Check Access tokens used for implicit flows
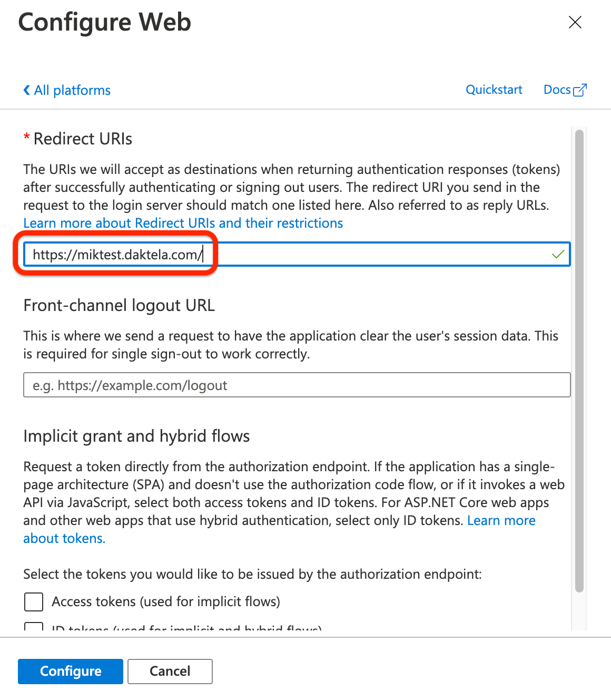 pos(33,601)
